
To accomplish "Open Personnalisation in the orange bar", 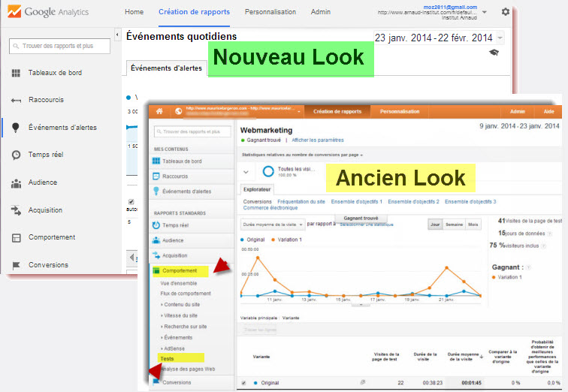I will (x=400, y=111).
